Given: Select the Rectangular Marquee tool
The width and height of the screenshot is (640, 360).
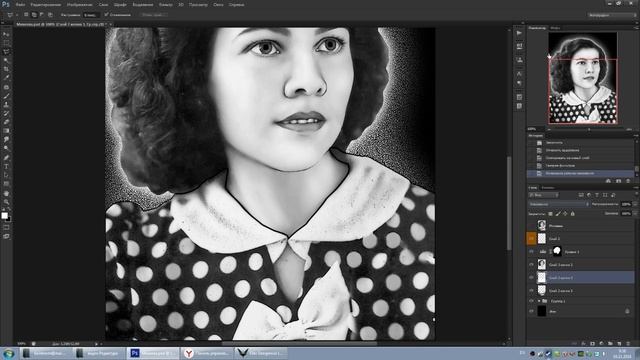Looking at the screenshot, I should tap(6, 43).
